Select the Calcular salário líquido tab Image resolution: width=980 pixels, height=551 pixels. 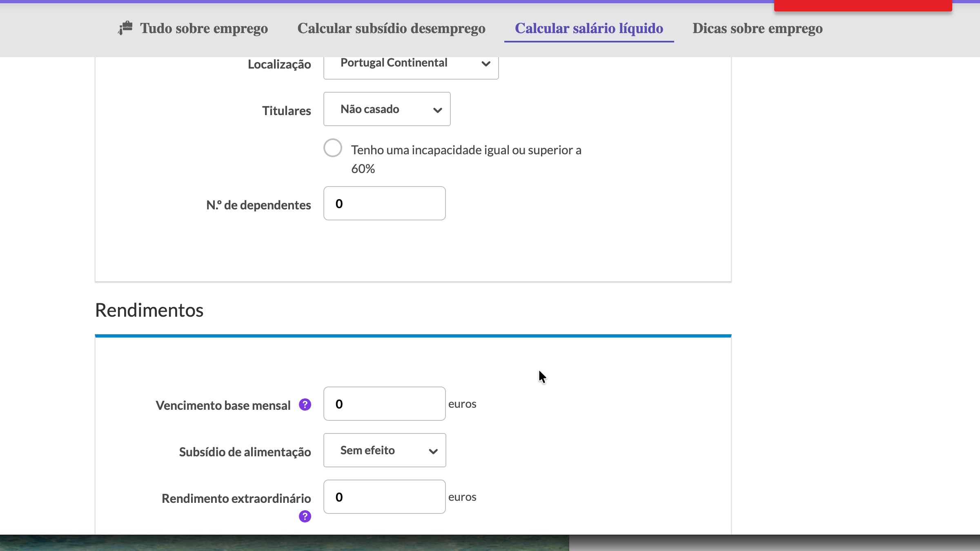click(x=588, y=29)
